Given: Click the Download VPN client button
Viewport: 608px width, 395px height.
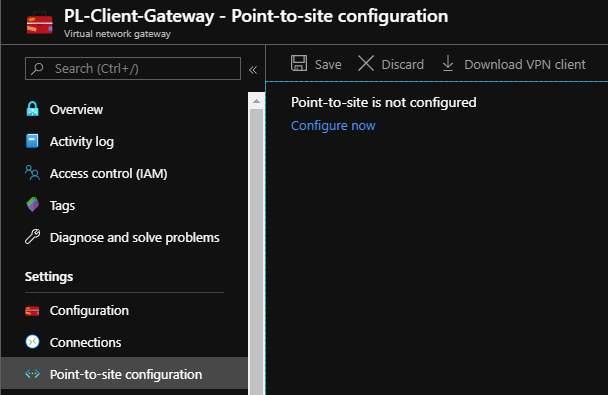Looking at the screenshot, I should [514, 64].
